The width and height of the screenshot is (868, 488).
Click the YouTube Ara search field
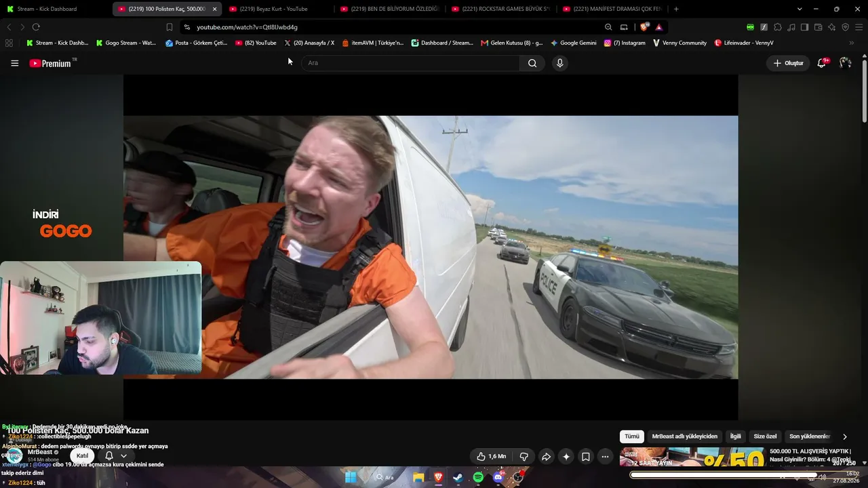410,63
